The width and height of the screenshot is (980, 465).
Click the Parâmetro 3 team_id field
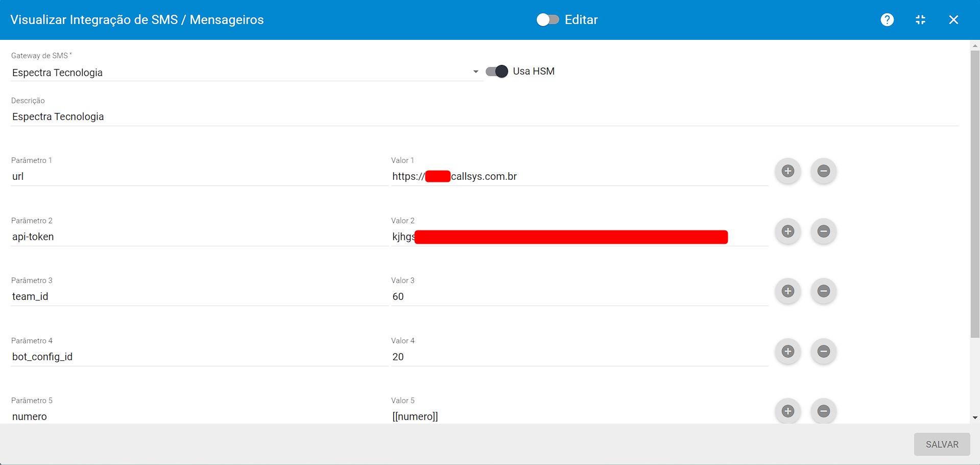click(x=200, y=296)
